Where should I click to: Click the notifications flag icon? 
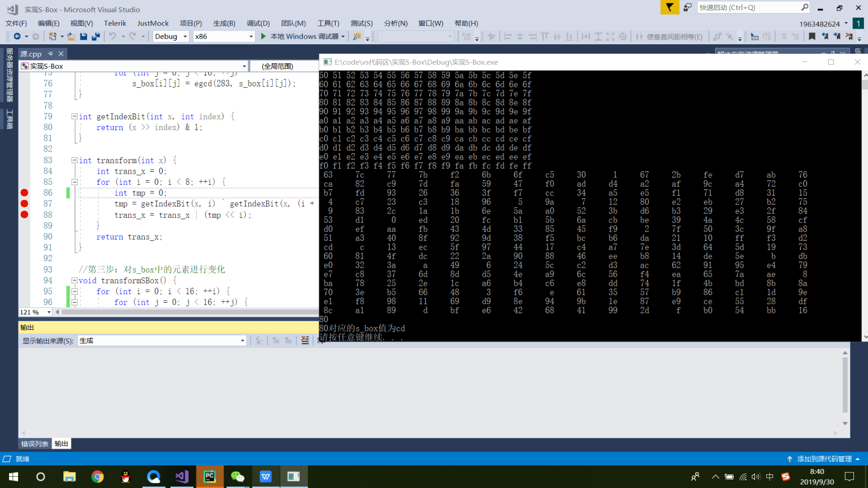coord(670,7)
